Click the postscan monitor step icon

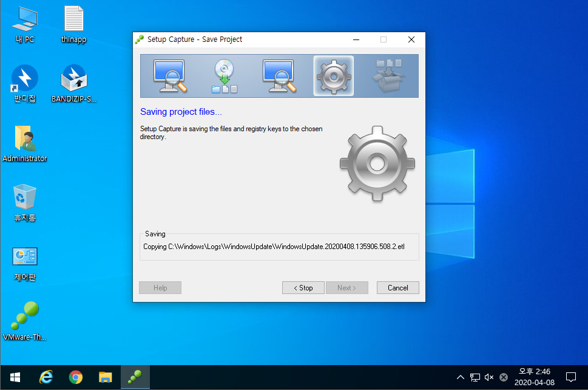pos(279,76)
